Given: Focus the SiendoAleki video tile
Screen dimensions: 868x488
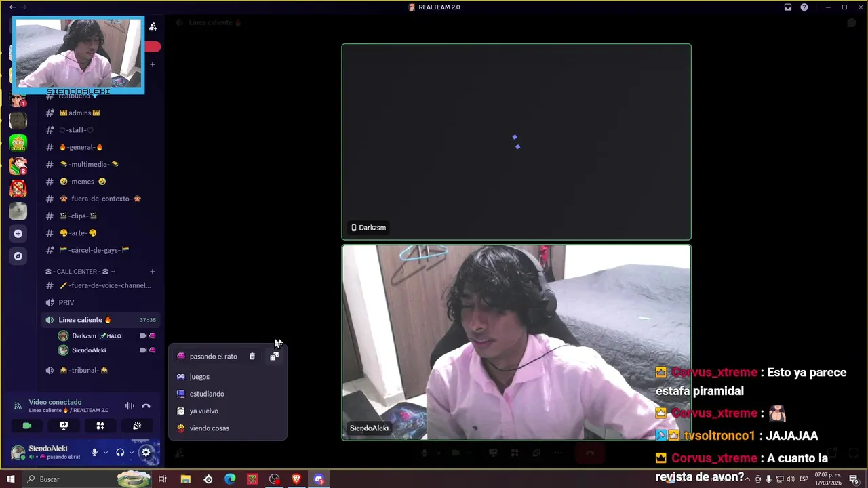Looking at the screenshot, I should (516, 342).
